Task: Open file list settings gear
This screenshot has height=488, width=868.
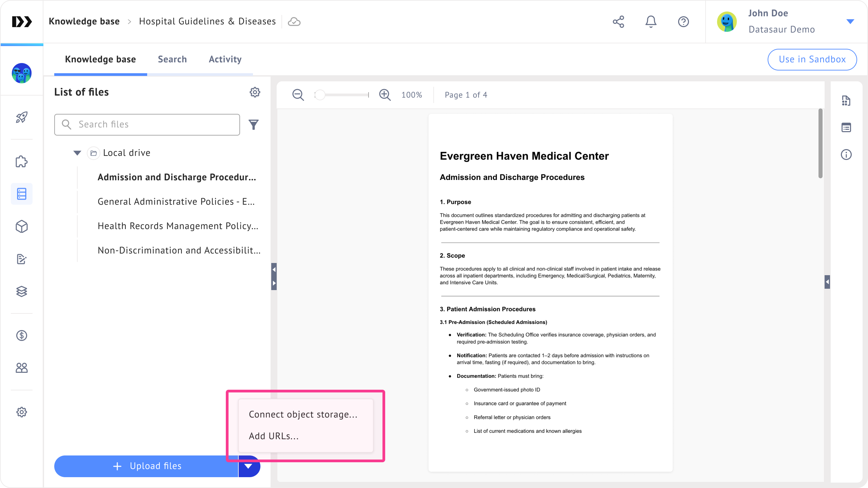Action: click(255, 92)
